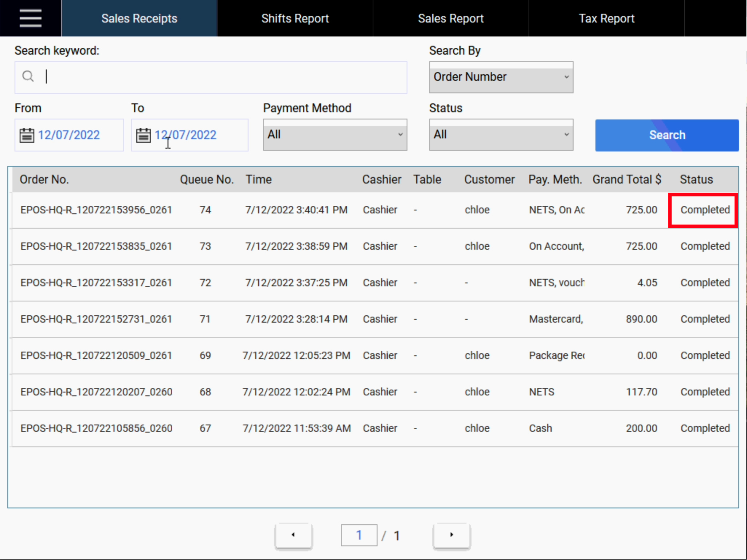
Task: Click Completed status of queue 67 row
Action: [705, 429]
